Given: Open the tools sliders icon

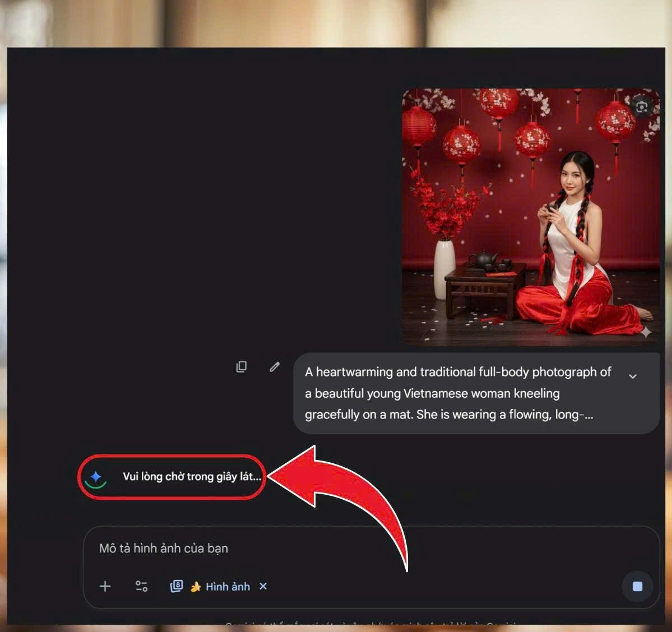Looking at the screenshot, I should pyautogui.click(x=141, y=586).
